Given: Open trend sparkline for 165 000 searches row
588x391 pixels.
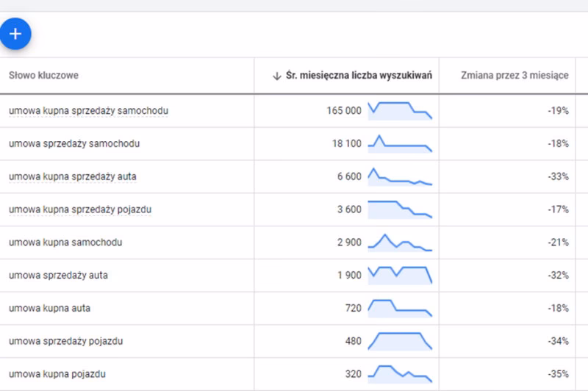Looking at the screenshot, I should [400, 111].
